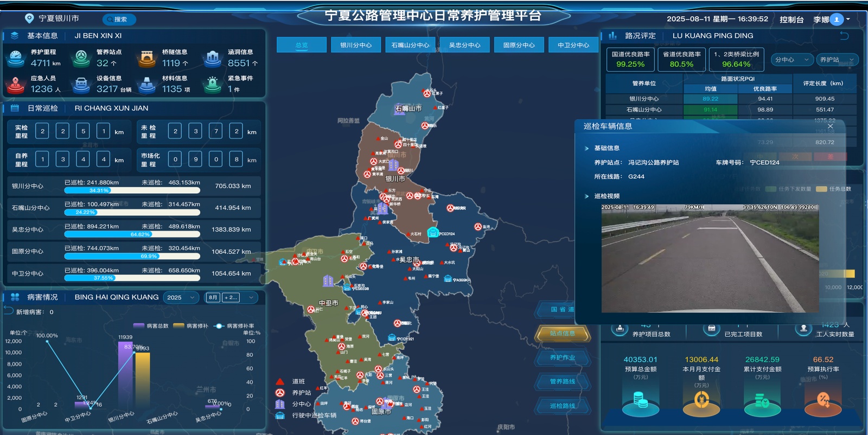Click the green 紧急事件 emergency icon
The height and width of the screenshot is (435, 868).
click(x=213, y=85)
